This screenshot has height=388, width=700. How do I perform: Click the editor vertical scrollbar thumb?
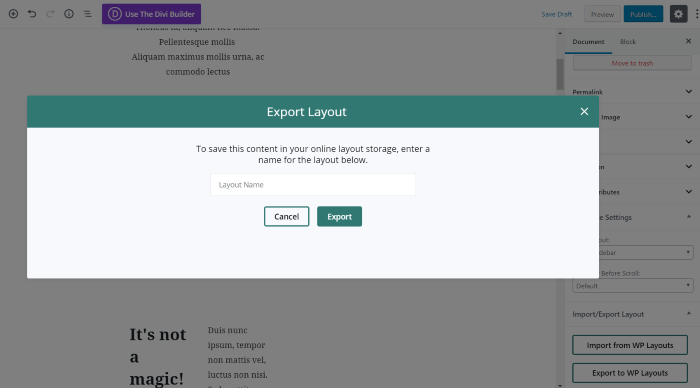(x=560, y=74)
